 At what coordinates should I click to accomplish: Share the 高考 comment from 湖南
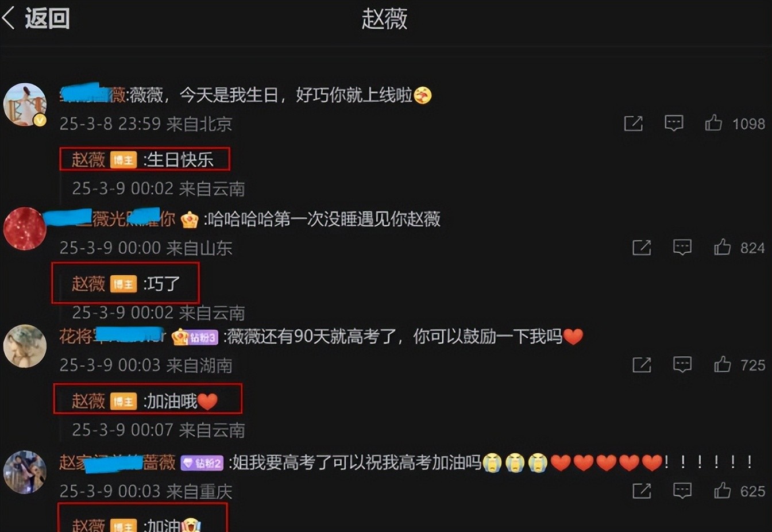[642, 365]
